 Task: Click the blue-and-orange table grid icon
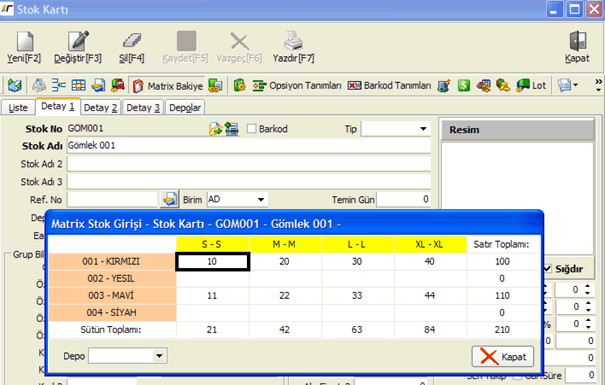(78, 85)
